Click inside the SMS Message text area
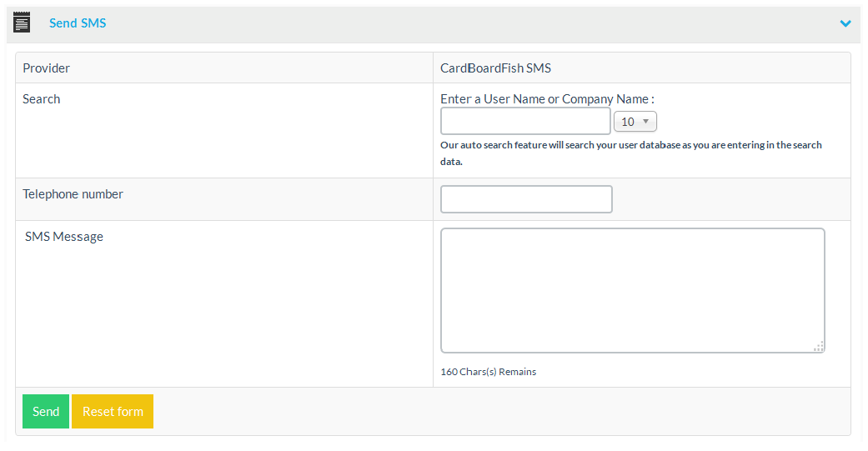Viewport: 868px width, 451px height. [x=632, y=290]
